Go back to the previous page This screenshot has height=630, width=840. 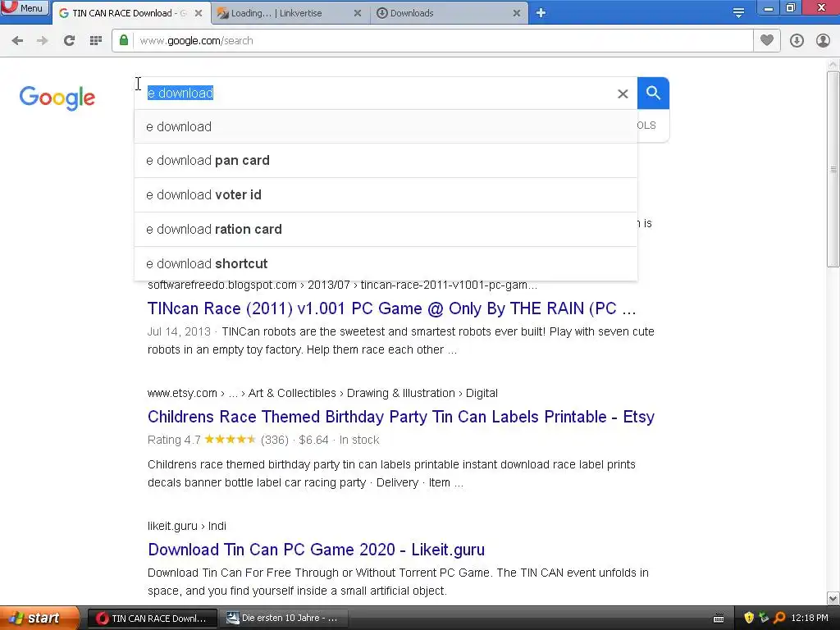(17, 41)
